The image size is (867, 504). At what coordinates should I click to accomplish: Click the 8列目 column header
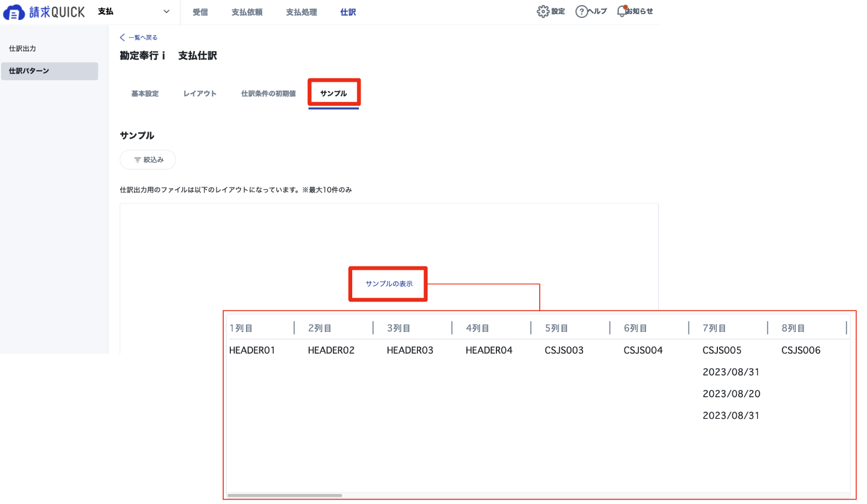[794, 328]
